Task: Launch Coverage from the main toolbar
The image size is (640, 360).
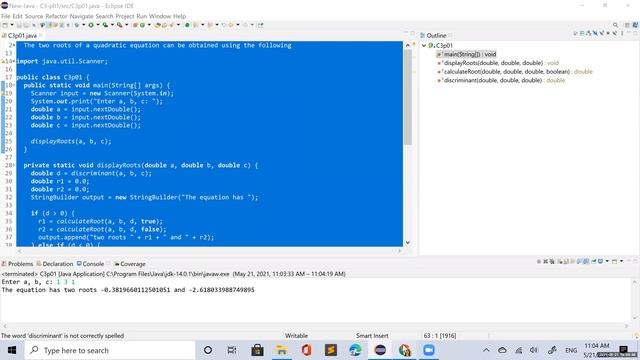Action: click(x=105, y=25)
